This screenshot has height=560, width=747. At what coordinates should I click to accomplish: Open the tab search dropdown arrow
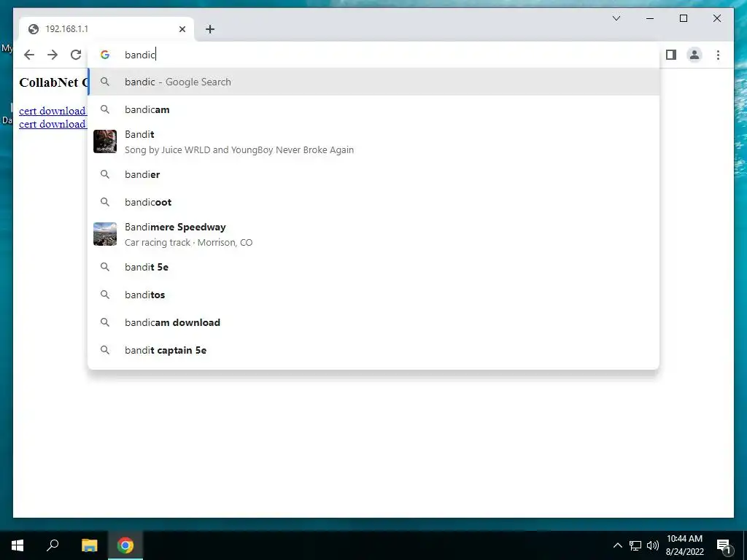click(616, 18)
